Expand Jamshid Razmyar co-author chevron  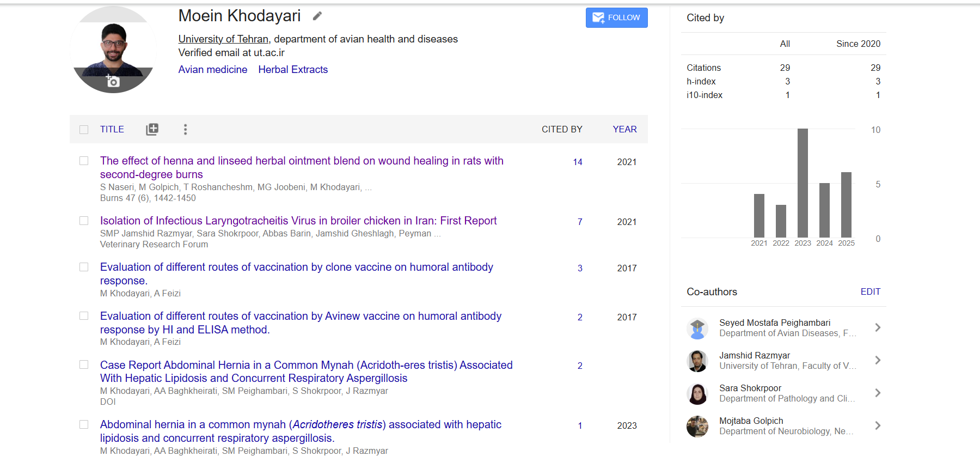[877, 360]
